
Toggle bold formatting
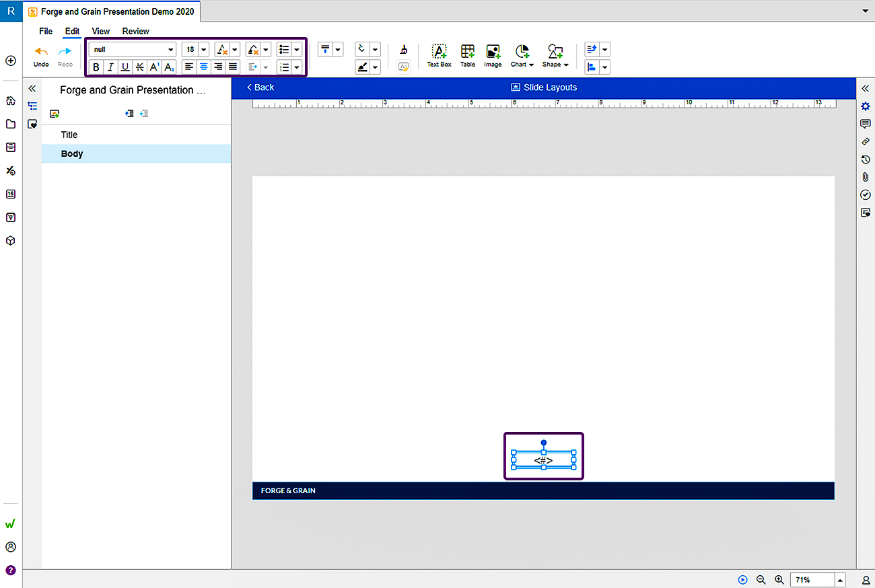tap(96, 67)
